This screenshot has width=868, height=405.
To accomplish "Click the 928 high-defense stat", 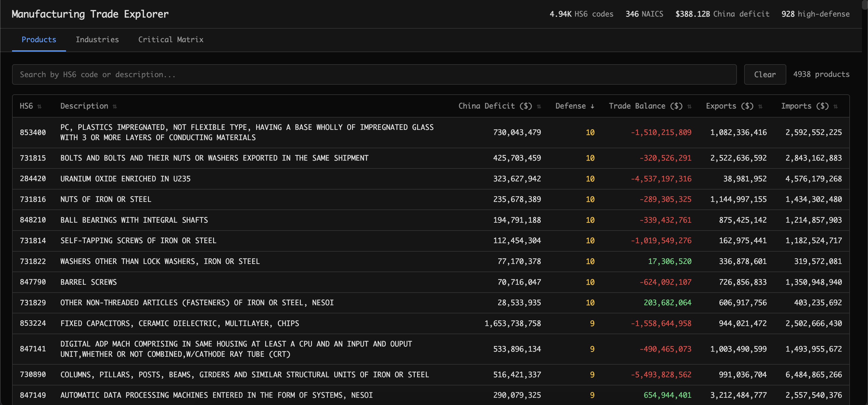I will (x=815, y=14).
